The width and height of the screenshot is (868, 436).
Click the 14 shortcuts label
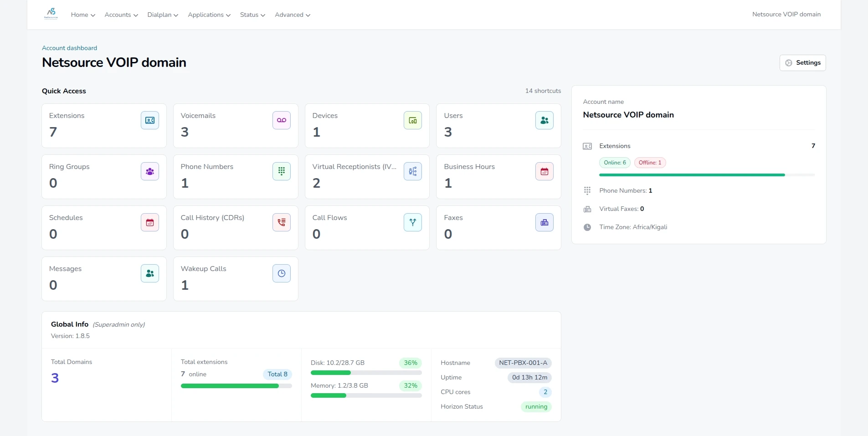[x=543, y=91]
